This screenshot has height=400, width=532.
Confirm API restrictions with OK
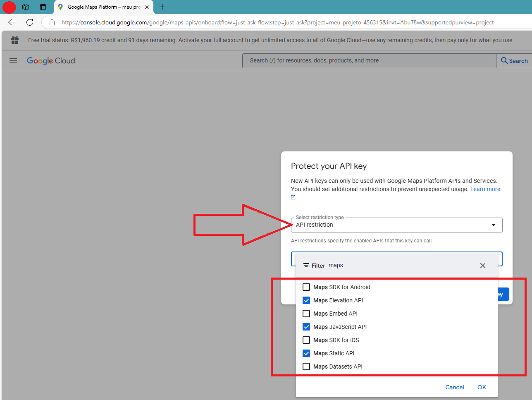pos(481,387)
